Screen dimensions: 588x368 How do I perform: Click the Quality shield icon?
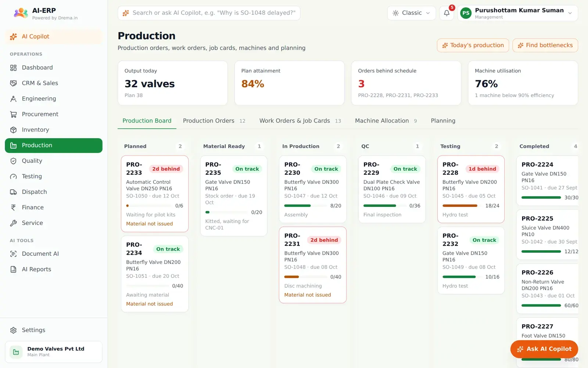point(14,161)
